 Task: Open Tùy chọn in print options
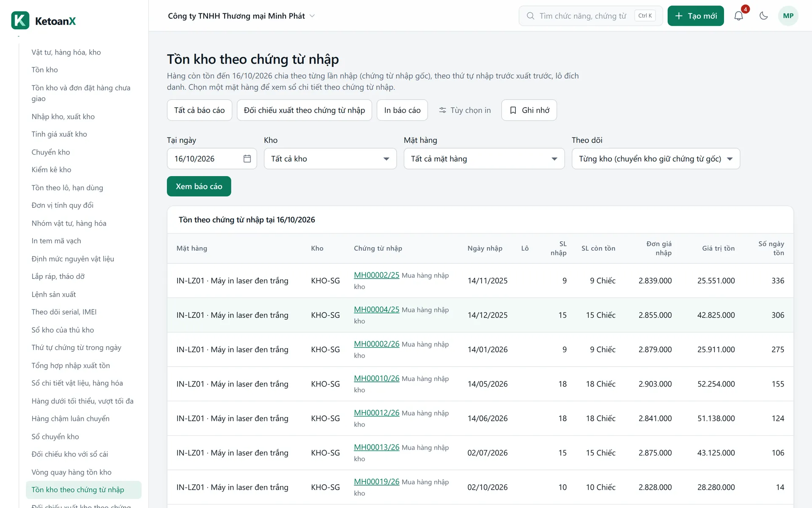click(x=464, y=110)
